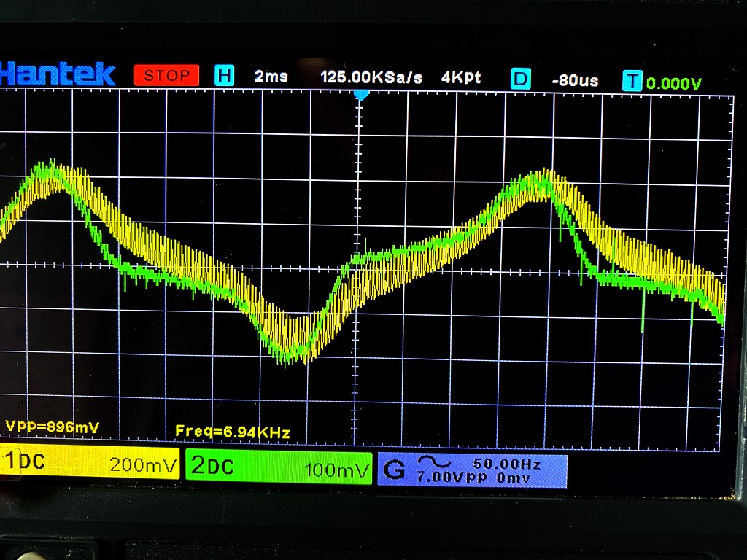Screen dimensions: 747x560
Task: Click the 7.00Vpp generator amplitude
Action: pos(452,477)
